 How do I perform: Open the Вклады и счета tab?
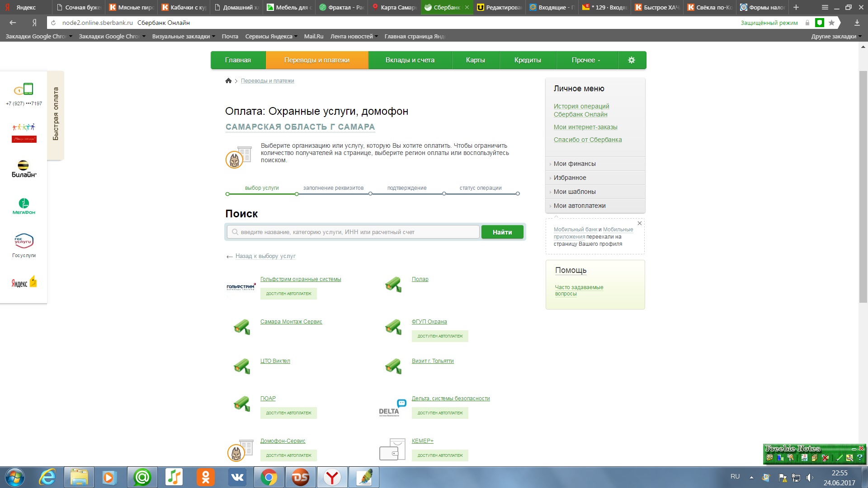tap(410, 60)
